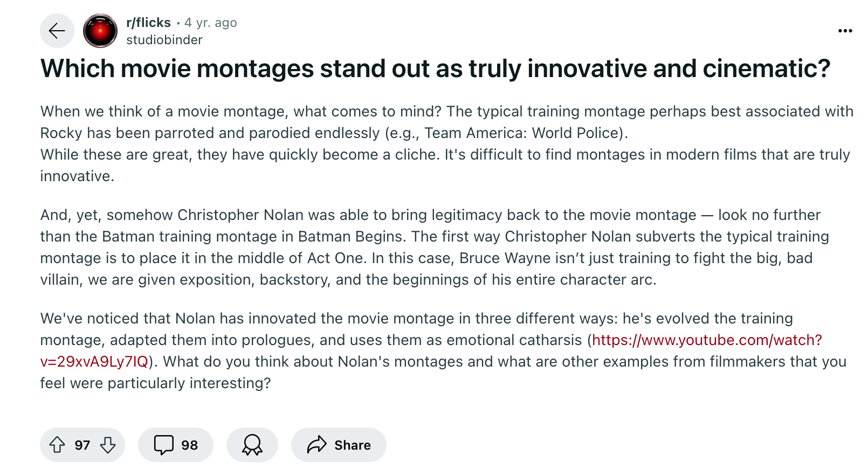Open the r/flicks subreddit link
Screen dimensions: 868x468
coord(148,23)
